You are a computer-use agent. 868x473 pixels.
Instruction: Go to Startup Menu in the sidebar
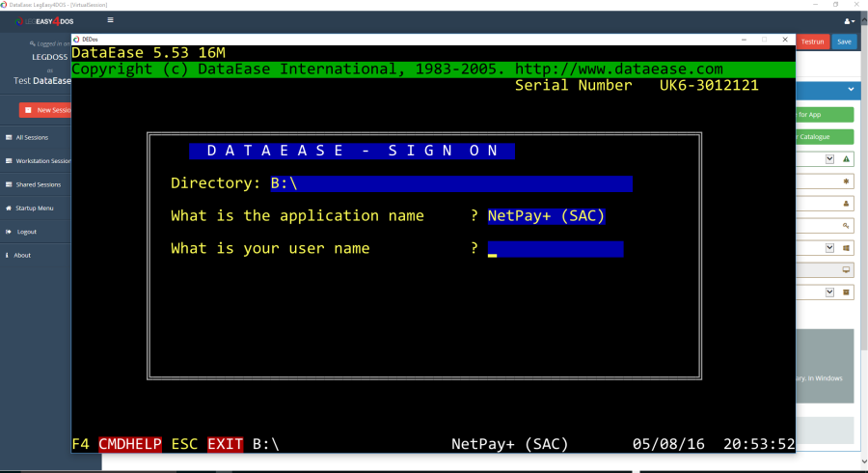point(35,209)
